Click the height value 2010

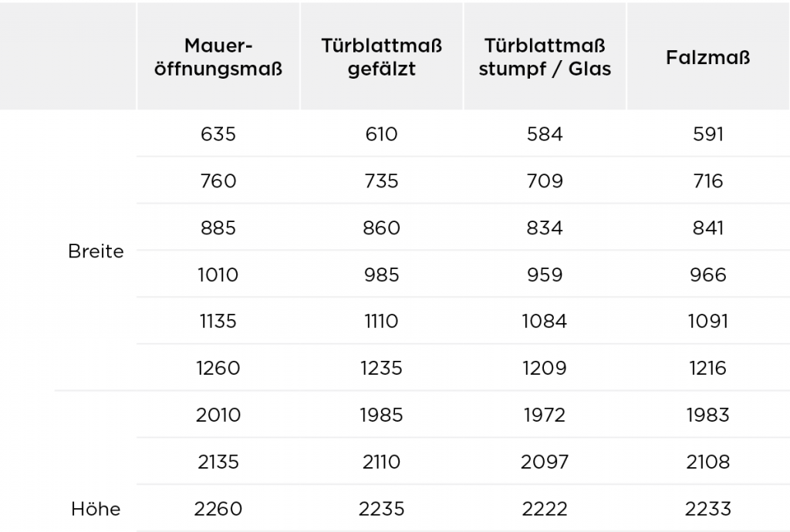(x=218, y=415)
